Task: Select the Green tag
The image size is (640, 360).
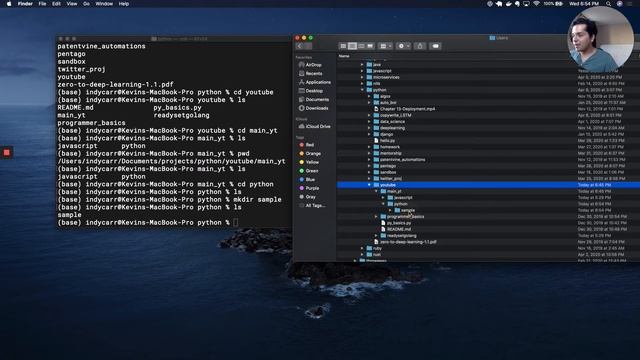Action: tap(309, 171)
